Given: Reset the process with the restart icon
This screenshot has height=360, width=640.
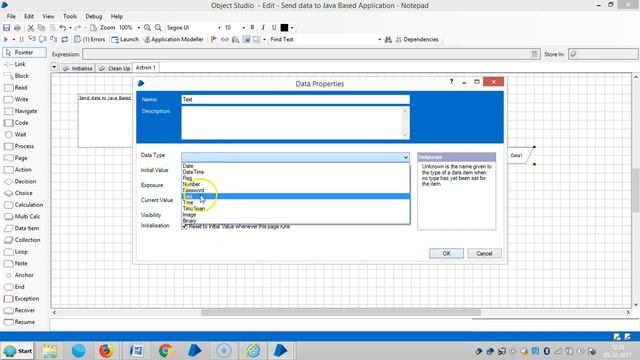Looking at the screenshot, I should click(64, 40).
